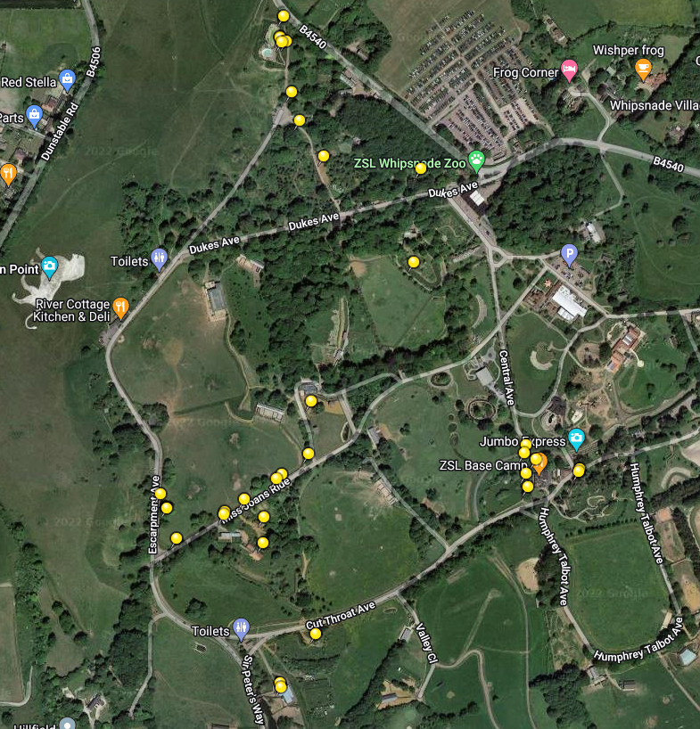This screenshot has height=729, width=700.
Task: Click yellow pin overlapping ZSL Whipsnade Zoo label
Action: pyautogui.click(x=421, y=168)
